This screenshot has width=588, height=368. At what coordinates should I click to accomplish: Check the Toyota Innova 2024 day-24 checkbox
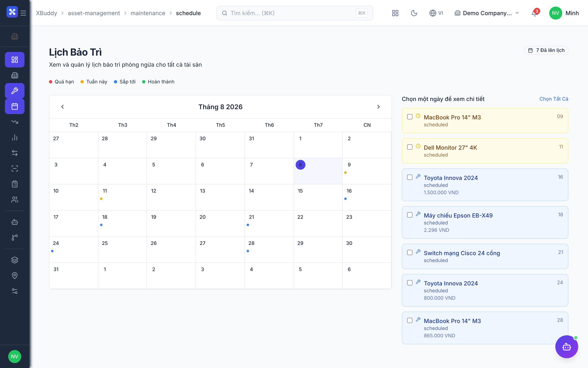click(410, 283)
